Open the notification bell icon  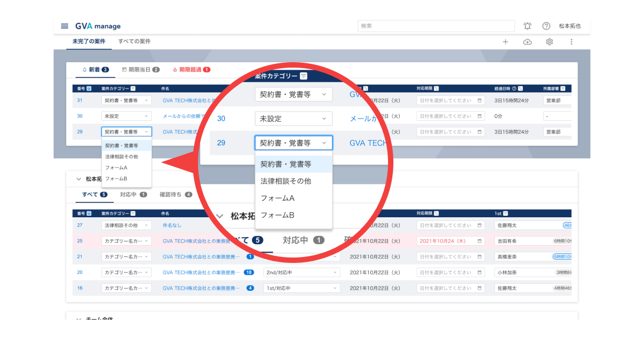[527, 26]
